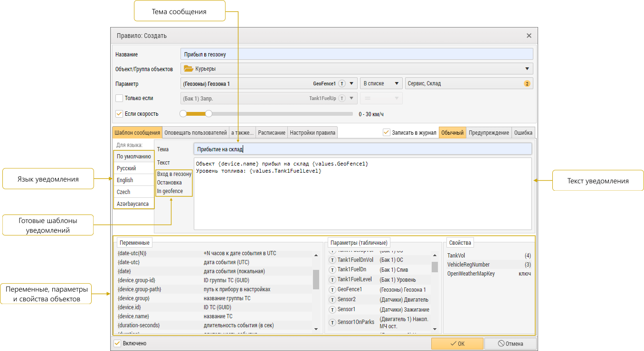This screenshot has width=644, height=351.
Task: Click the up arrow of Переменные scrollbar
Action: 316,255
